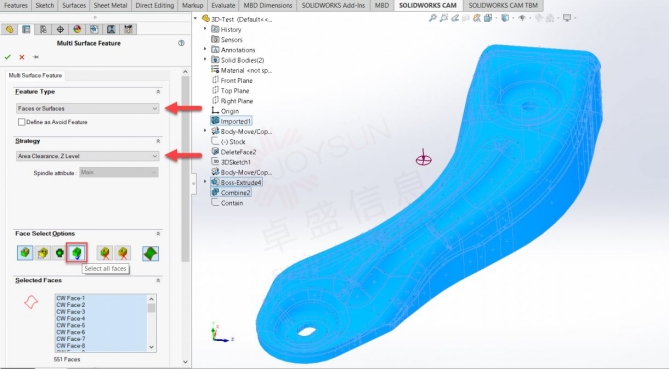Click the pushpin icon beside the cancel X
Screen dimensions: 669x369
point(36,57)
